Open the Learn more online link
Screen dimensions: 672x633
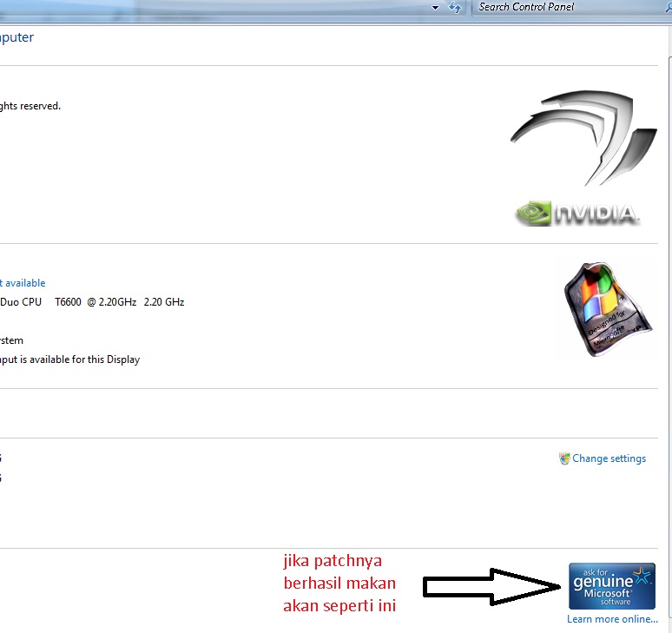pyautogui.click(x=612, y=619)
